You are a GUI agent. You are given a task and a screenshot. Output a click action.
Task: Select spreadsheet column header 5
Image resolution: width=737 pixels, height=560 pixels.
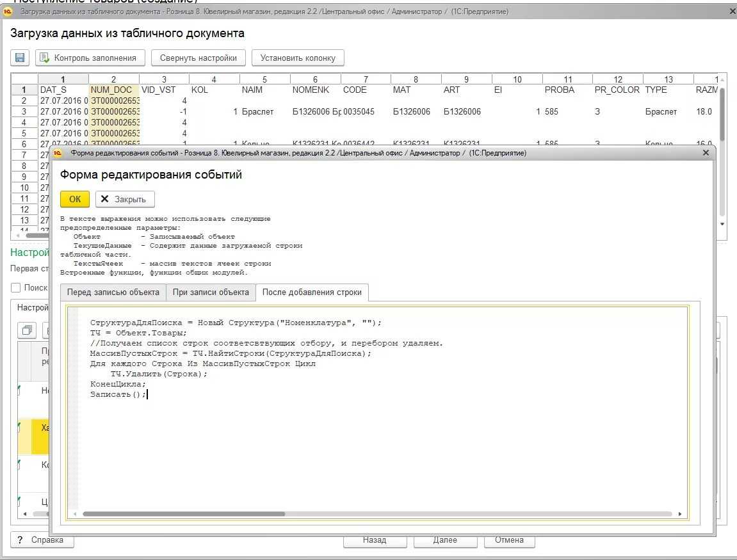264,79
